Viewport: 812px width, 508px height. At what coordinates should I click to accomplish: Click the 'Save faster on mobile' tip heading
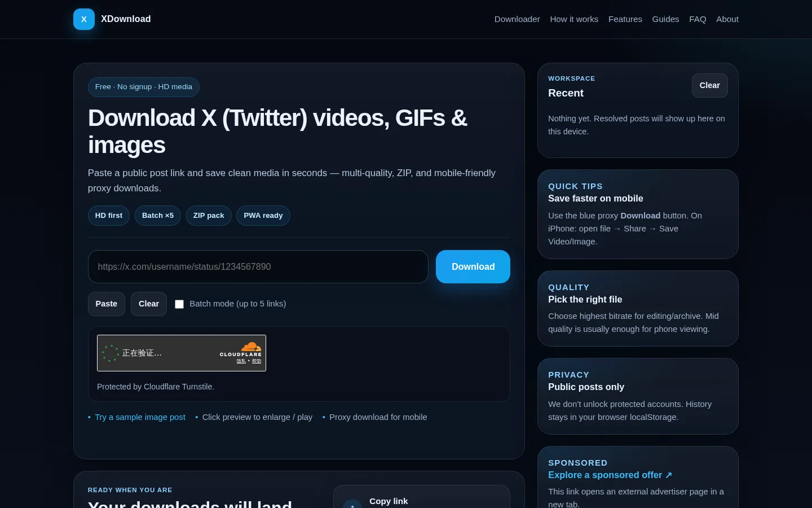pos(595,199)
